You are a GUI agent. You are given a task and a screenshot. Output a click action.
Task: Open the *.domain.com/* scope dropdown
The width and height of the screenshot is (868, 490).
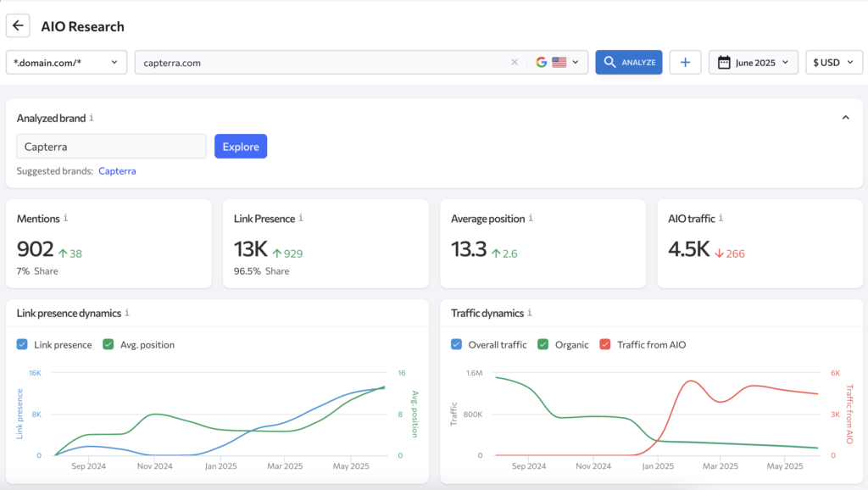coord(66,62)
